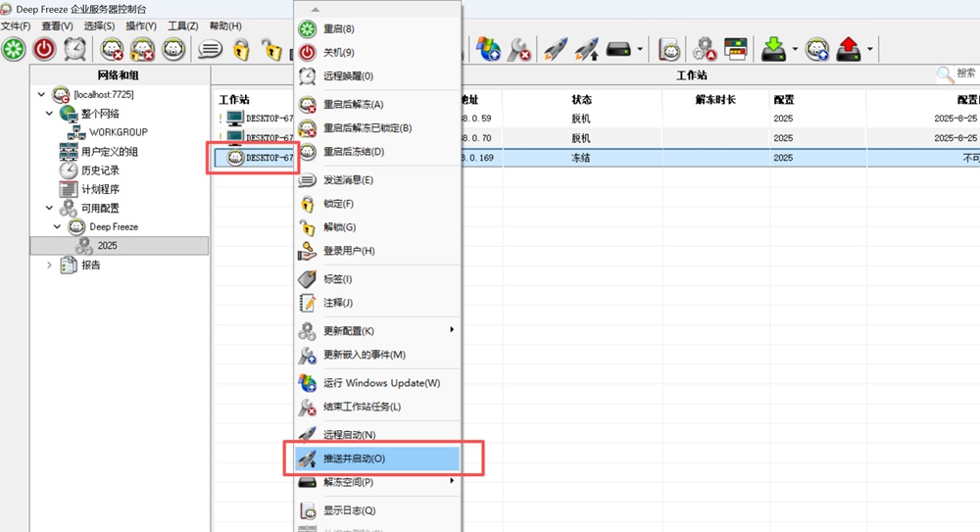Click the wrench with red X icon
980x532 pixels.
click(518, 48)
